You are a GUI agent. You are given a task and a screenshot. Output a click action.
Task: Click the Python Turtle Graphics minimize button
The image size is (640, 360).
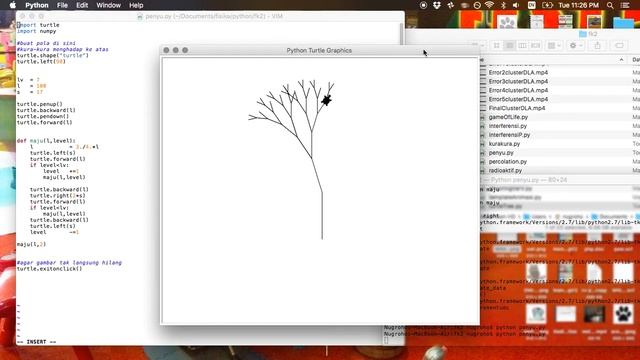[x=176, y=50]
